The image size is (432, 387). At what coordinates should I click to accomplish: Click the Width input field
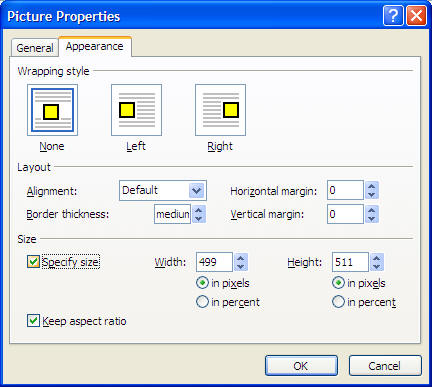(214, 262)
